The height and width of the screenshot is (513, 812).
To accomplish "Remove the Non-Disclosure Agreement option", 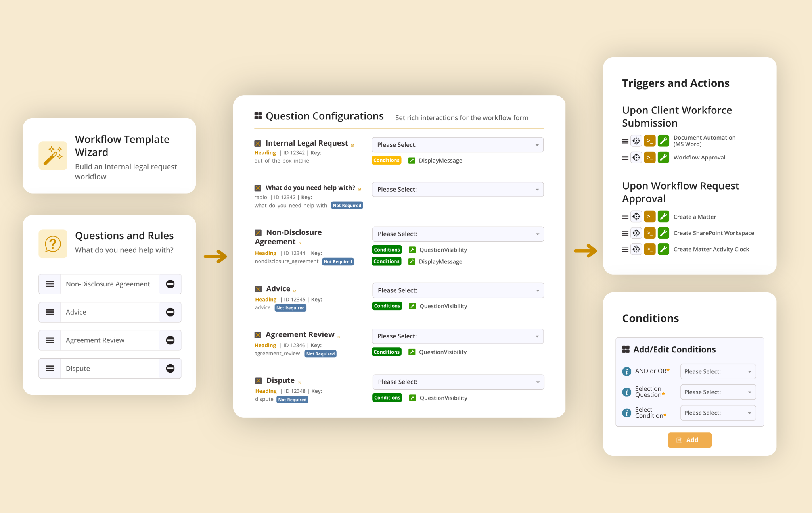I will click(x=170, y=284).
